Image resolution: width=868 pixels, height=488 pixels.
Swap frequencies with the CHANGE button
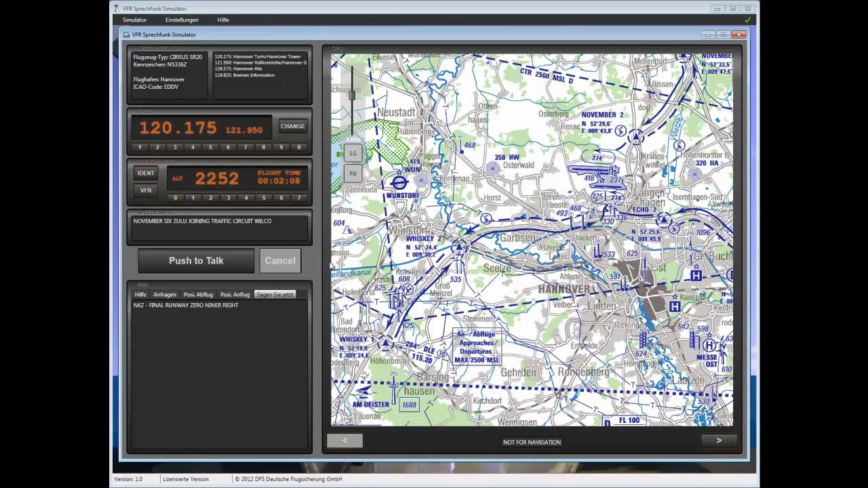point(293,126)
